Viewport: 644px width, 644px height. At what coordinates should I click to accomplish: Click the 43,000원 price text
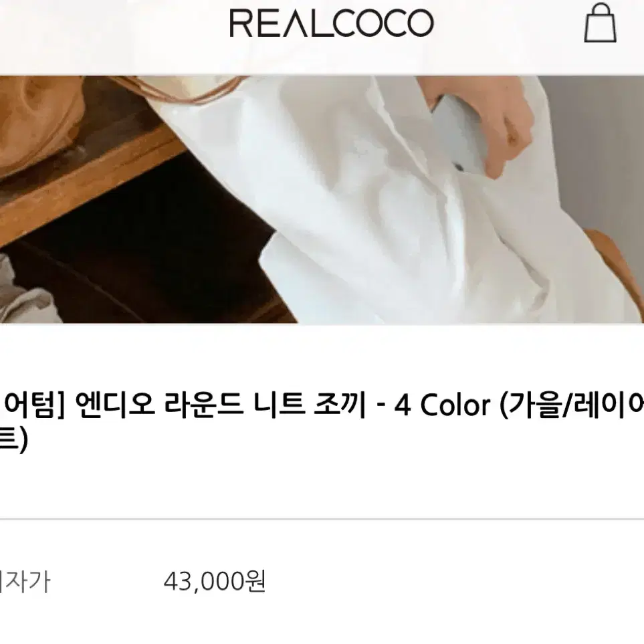point(215,581)
